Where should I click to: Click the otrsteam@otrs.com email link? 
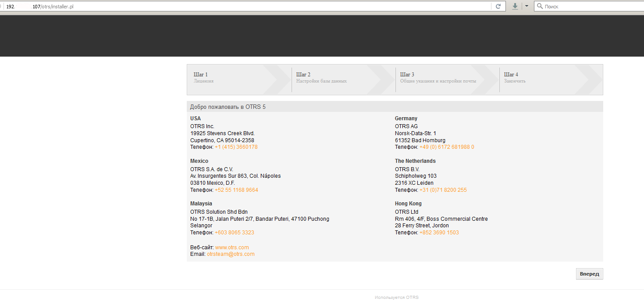click(x=231, y=254)
